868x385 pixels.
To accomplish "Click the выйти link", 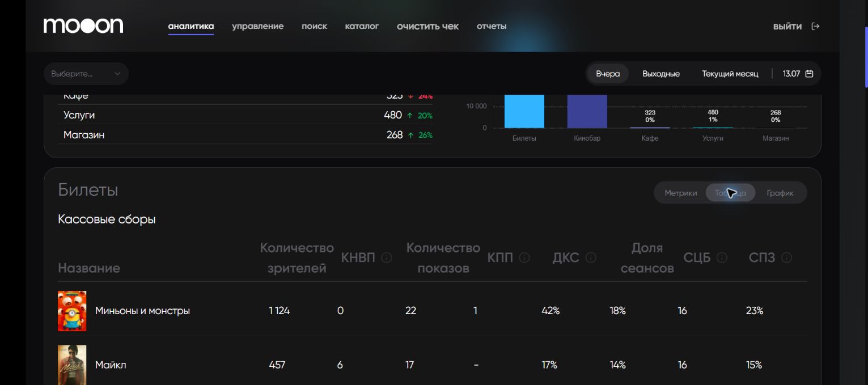I will (787, 26).
